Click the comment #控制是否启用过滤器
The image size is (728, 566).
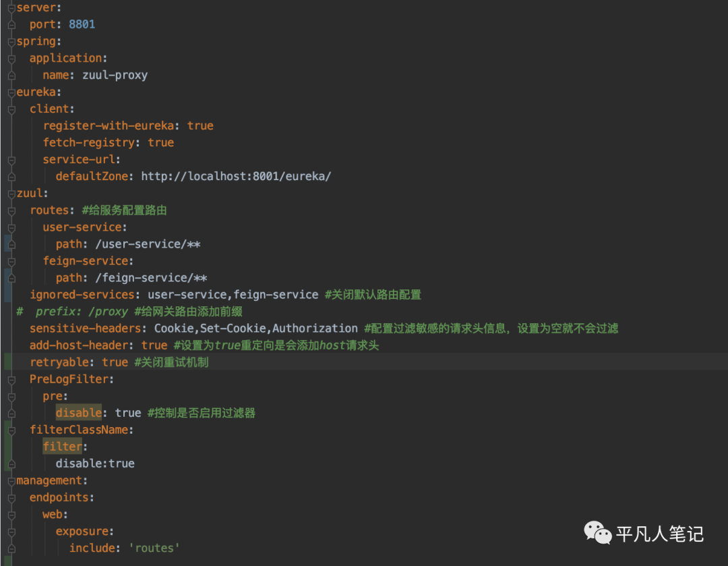202,413
